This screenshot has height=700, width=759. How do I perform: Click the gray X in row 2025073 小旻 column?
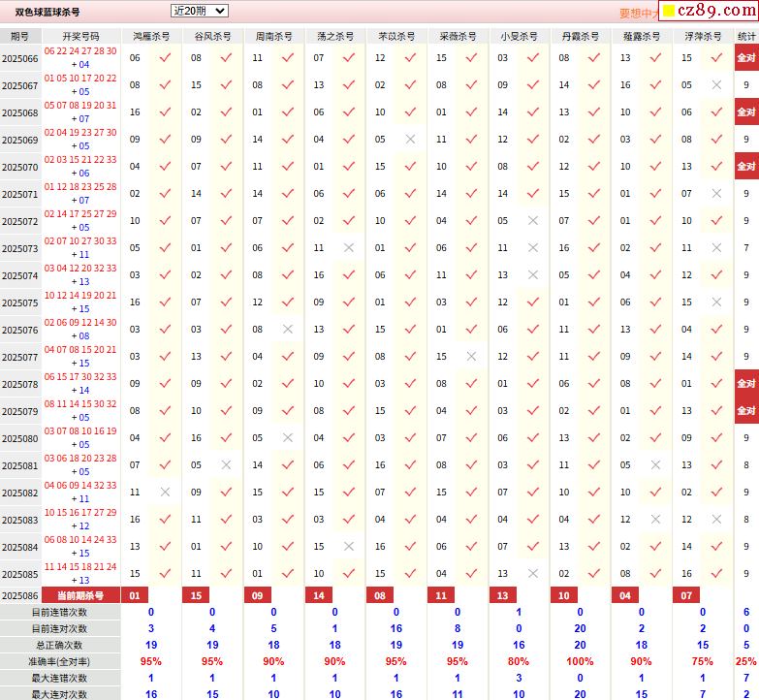point(533,248)
